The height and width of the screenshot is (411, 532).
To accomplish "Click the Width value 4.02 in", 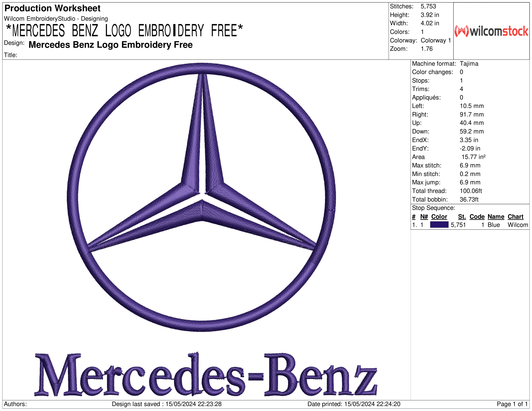I will pos(430,23).
